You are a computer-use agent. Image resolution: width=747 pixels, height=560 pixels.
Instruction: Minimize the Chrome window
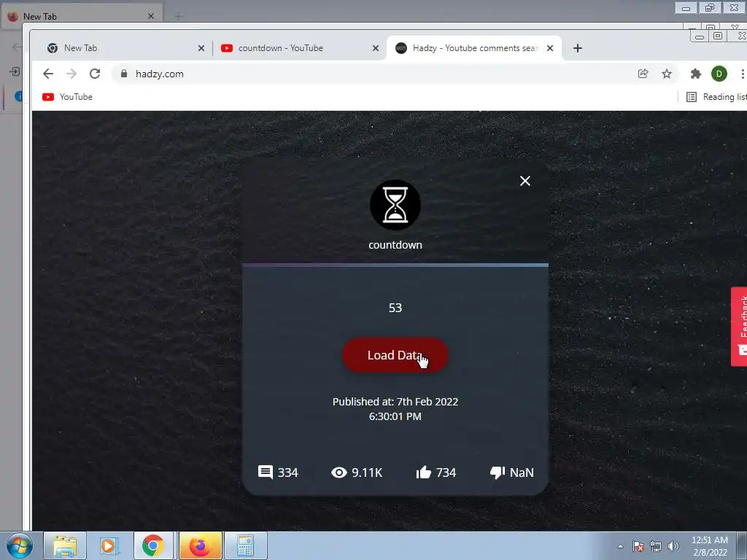point(700,36)
